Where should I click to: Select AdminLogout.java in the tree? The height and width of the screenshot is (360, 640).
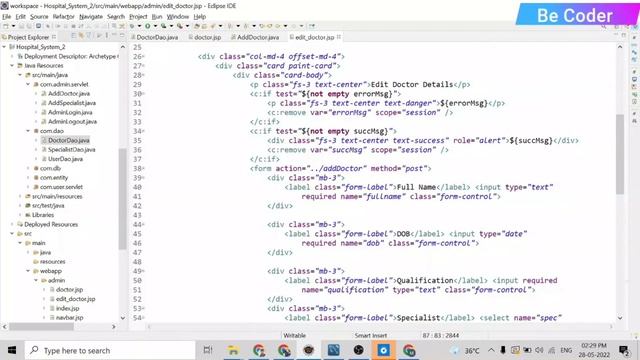pos(72,122)
